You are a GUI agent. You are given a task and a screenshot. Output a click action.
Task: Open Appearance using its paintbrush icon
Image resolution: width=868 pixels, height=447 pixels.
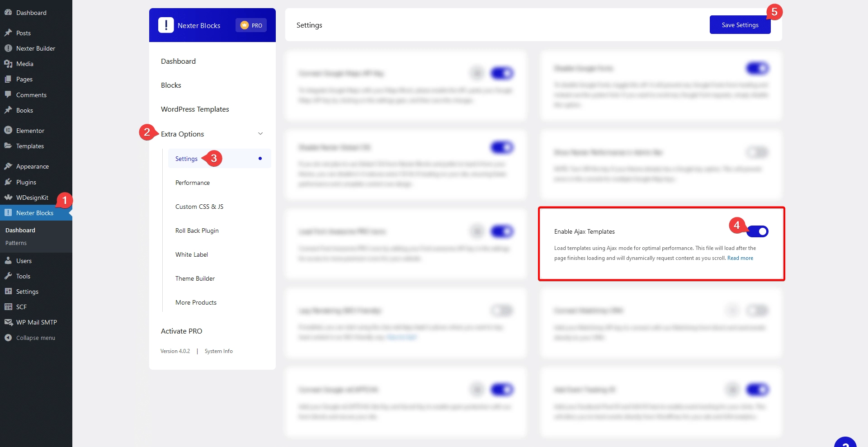click(8, 166)
